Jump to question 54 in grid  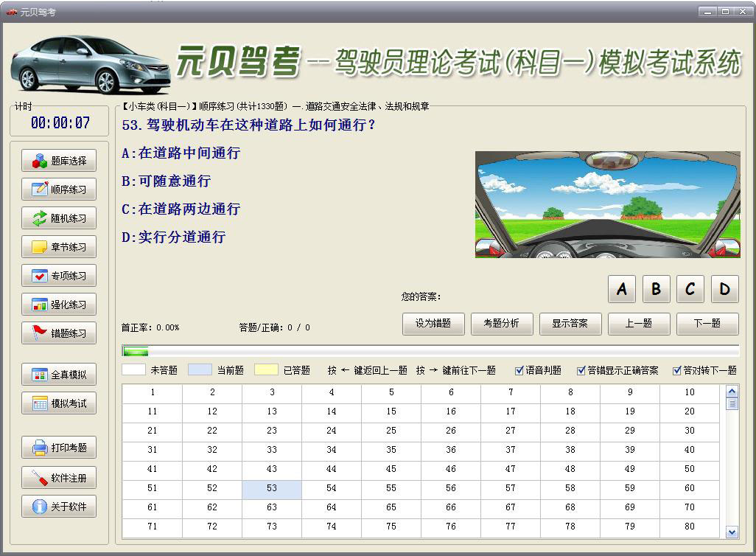tap(332, 488)
